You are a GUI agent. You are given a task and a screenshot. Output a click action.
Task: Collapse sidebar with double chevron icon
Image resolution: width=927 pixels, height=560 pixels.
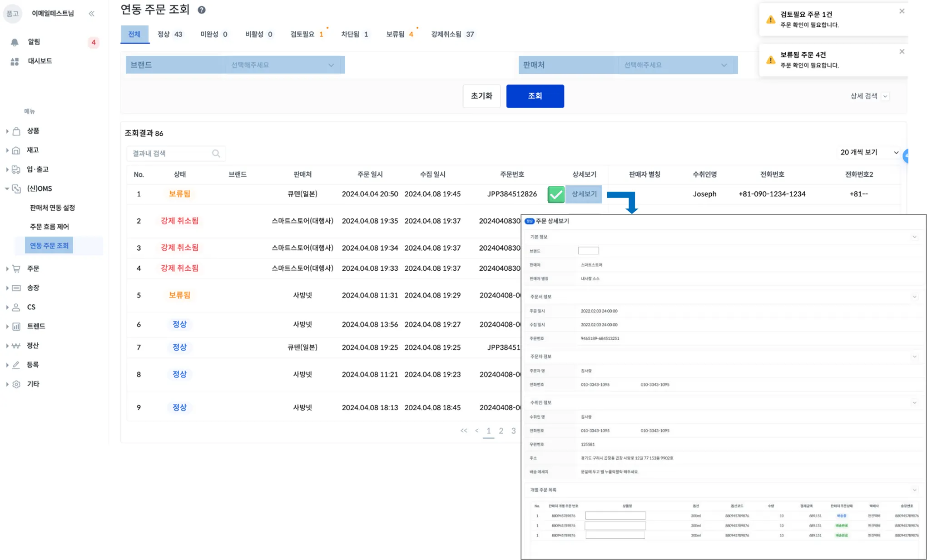[92, 14]
